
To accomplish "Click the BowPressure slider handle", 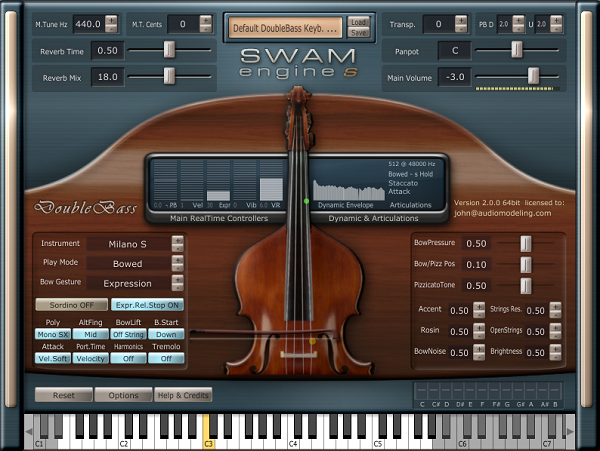I will (526, 243).
